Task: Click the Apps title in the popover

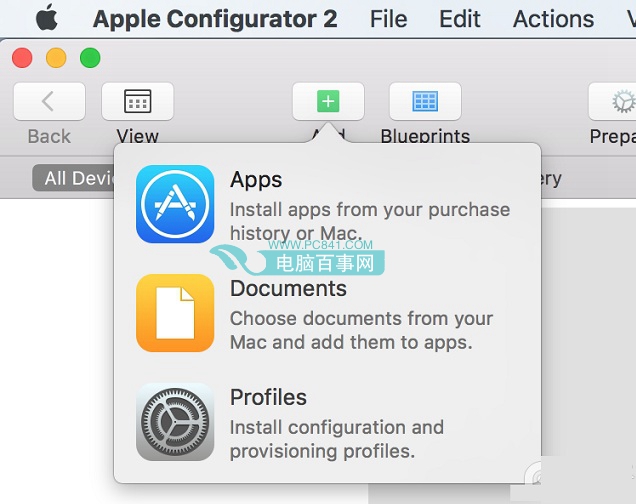Action: 256,180
